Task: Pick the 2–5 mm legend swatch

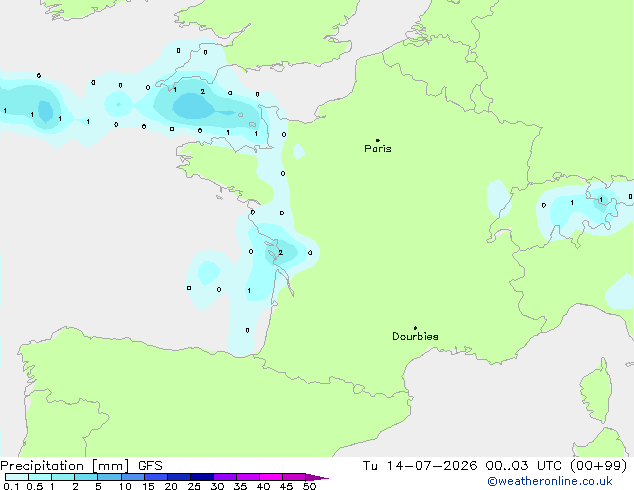Action: [86, 477]
